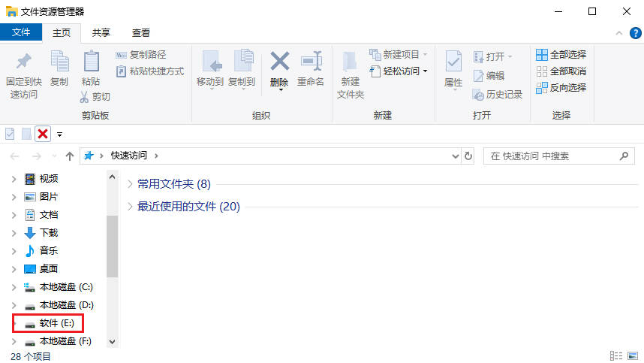Create a new folder with ribbon icon

pos(350,62)
